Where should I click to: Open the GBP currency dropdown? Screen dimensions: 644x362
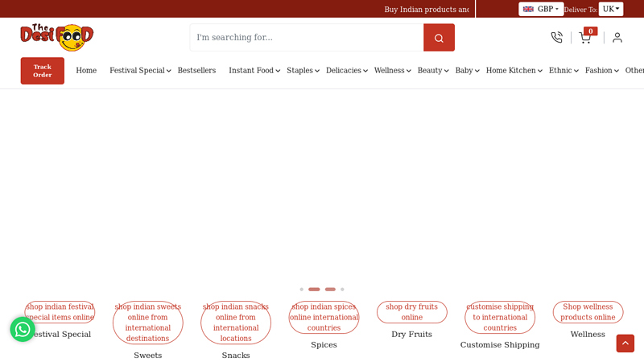[541, 9]
